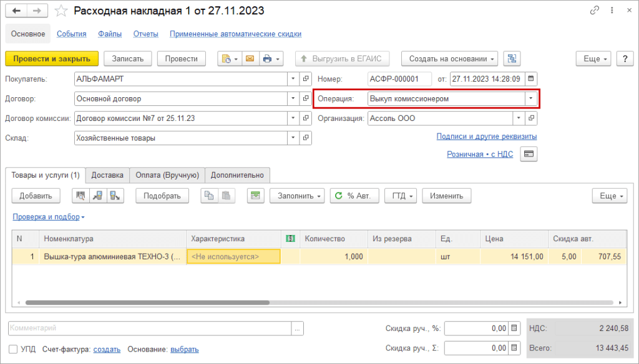Screen dimensions: 639x364
Task: Open the Создать на основании dropdown
Action: click(x=450, y=59)
